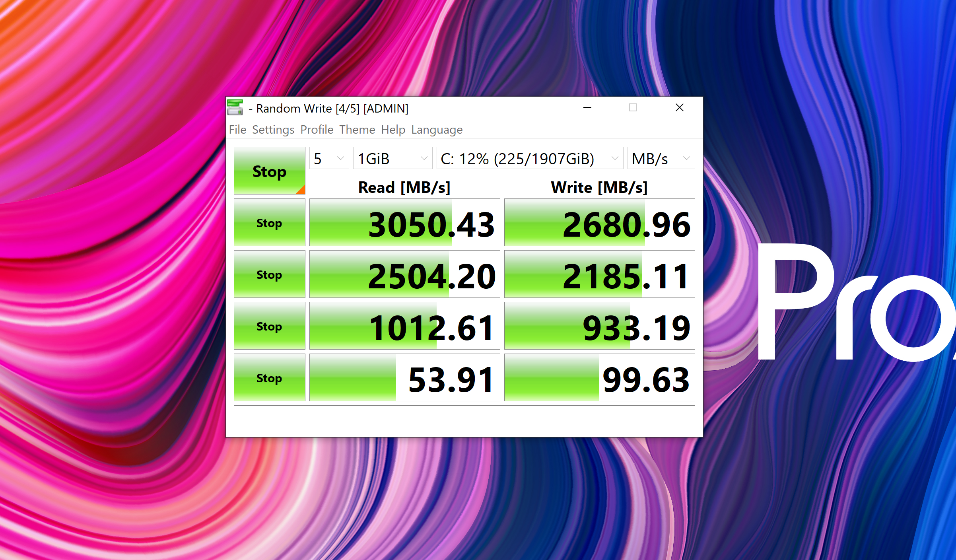Viewport: 956px width, 560px height.
Task: Click the write value 2185.11
Action: 599,274
